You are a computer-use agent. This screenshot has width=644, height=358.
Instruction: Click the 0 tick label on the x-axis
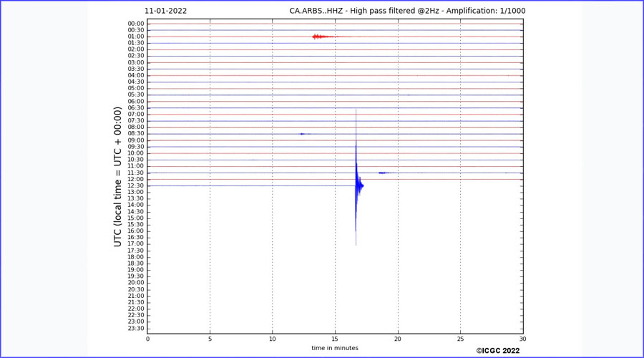147,339
